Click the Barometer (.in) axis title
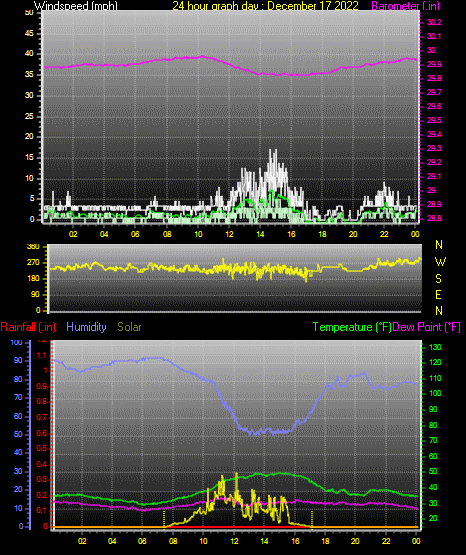The width and height of the screenshot is (466, 555). [405, 6]
